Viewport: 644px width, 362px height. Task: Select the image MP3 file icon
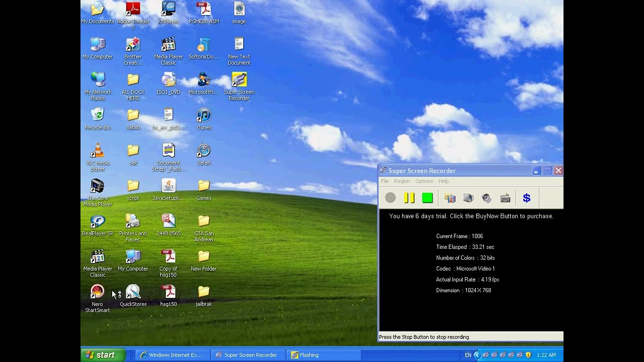click(239, 13)
